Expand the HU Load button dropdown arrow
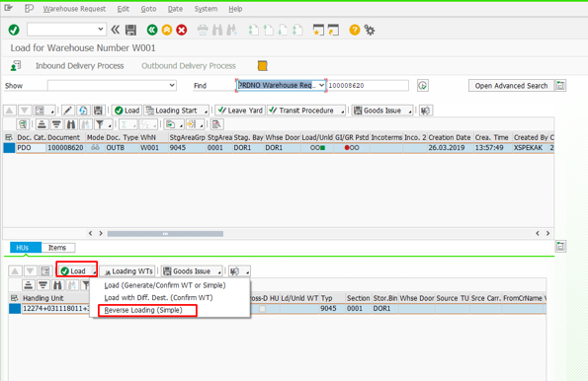Image resolution: width=588 pixels, height=381 pixels. pos(94,271)
